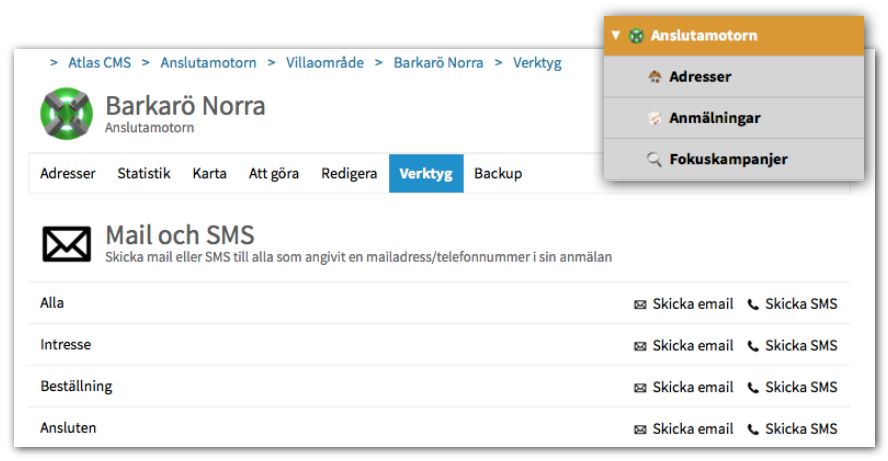Click phone icon in the Intresse row
Image resolution: width=888 pixels, height=461 pixels.
pyautogui.click(x=753, y=346)
